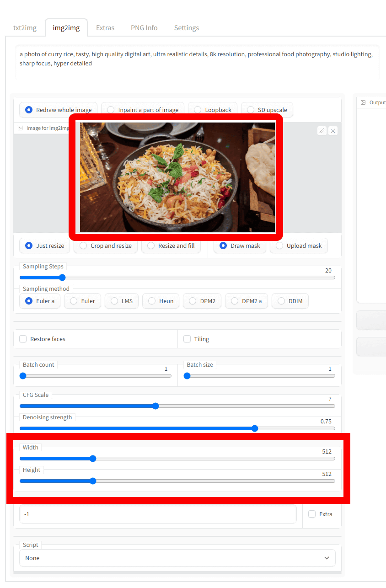Viewport: 386px width, 588px height.
Task: Click the CFG Scale value 7
Action: (x=330, y=399)
